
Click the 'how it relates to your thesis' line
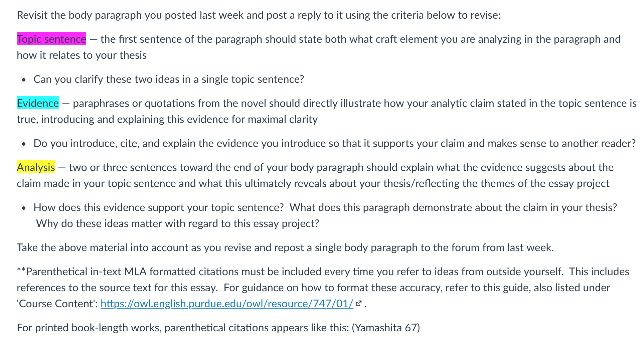pos(82,55)
